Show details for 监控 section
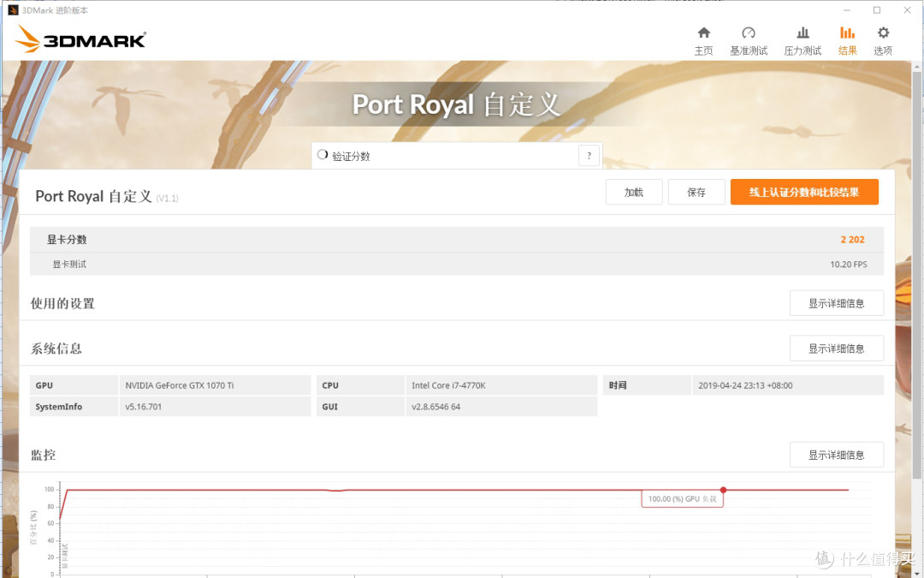 (836, 455)
